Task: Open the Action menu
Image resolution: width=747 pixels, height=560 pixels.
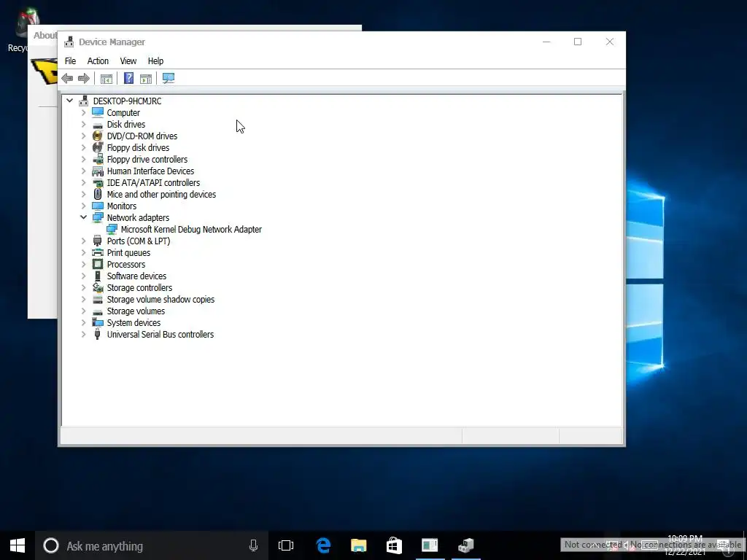Action: coord(98,61)
